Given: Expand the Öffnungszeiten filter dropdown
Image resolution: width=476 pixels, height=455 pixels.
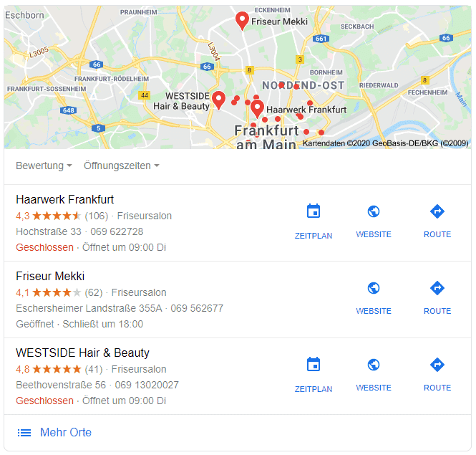Looking at the screenshot, I should (122, 166).
